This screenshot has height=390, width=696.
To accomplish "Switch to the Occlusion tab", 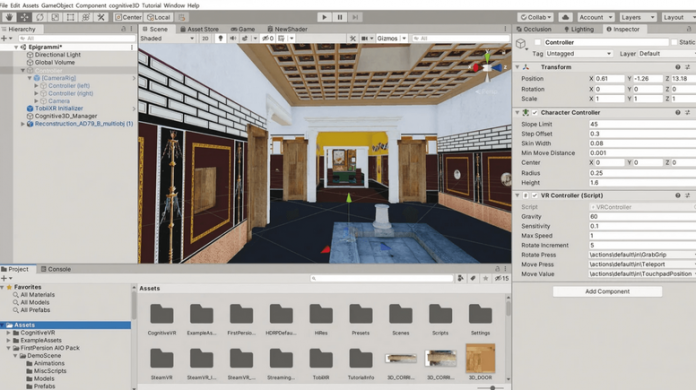I will coord(534,29).
